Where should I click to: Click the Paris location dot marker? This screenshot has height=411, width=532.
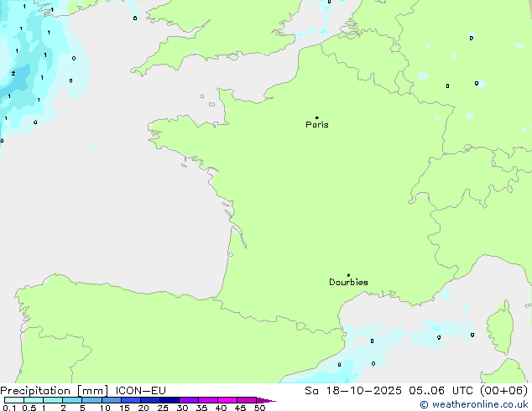pyautogui.click(x=317, y=117)
